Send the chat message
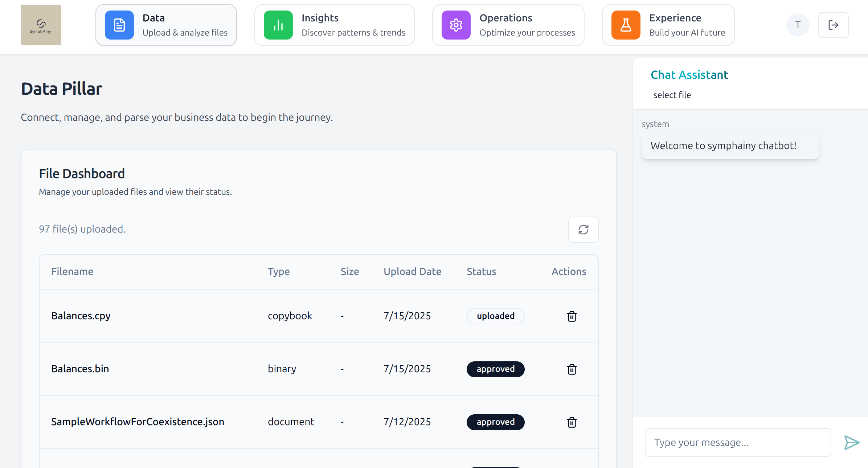868x468 pixels. pyautogui.click(x=851, y=443)
